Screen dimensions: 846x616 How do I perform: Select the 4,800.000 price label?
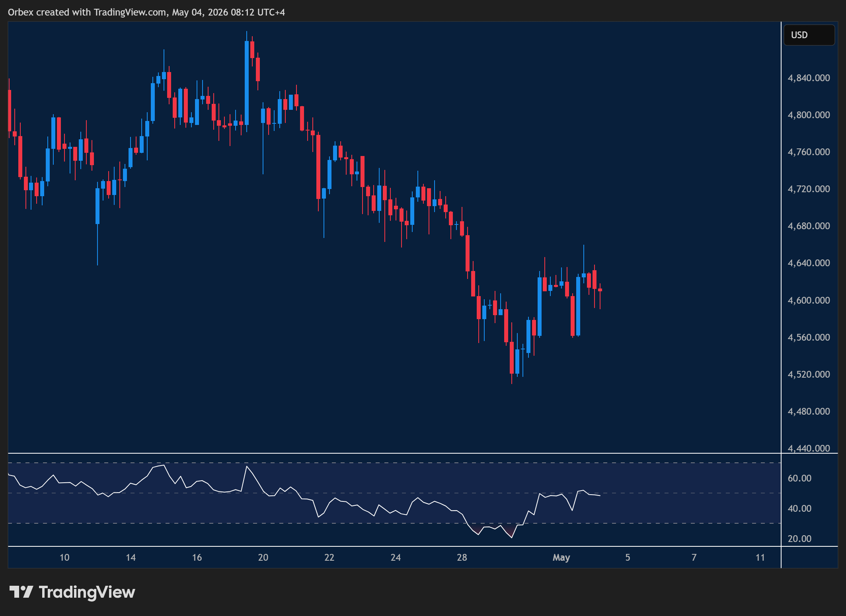[809, 115]
